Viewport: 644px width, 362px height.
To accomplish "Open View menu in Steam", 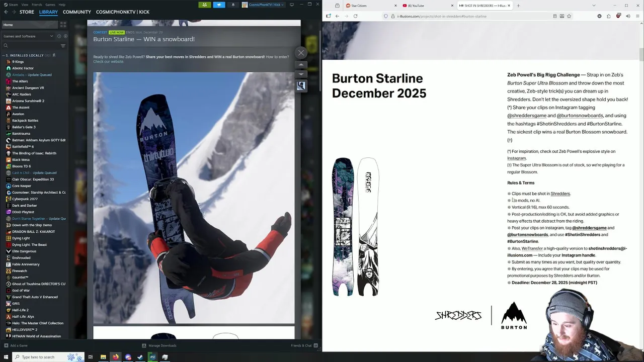I will [x=25, y=5].
